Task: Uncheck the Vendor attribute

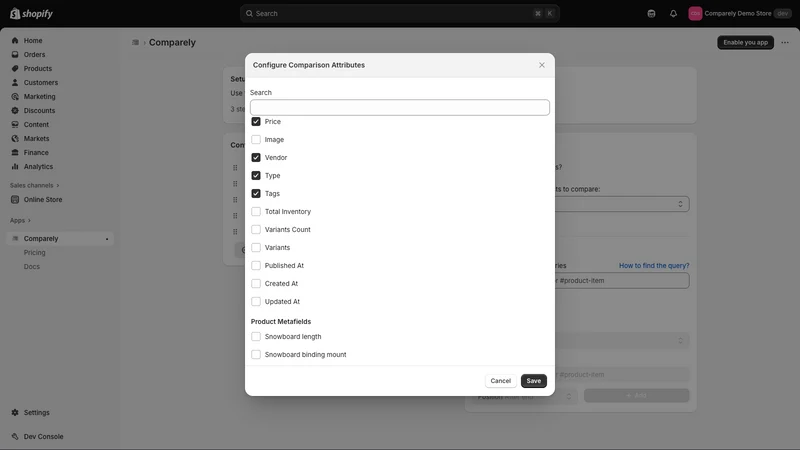Action: [x=256, y=158]
